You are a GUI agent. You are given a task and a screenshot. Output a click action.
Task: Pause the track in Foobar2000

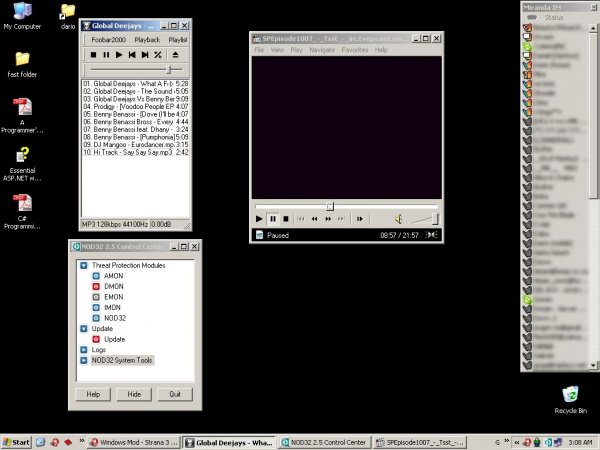pyautogui.click(x=106, y=55)
